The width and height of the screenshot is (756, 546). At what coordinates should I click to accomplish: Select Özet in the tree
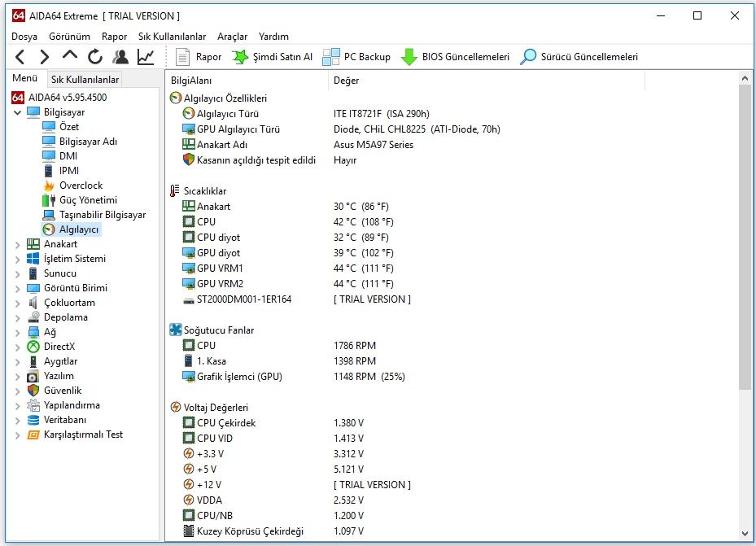point(69,127)
